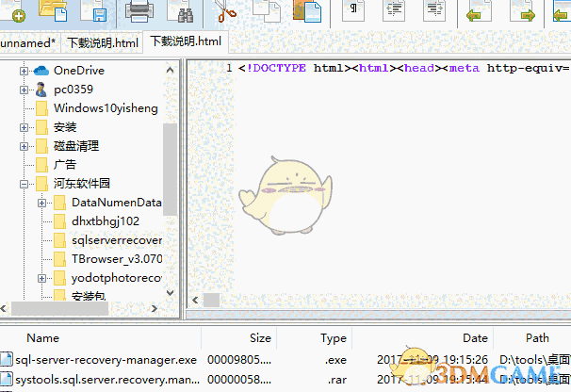Click the Cut scissors icon
The width and height of the screenshot is (571, 392).
[x=225, y=11]
